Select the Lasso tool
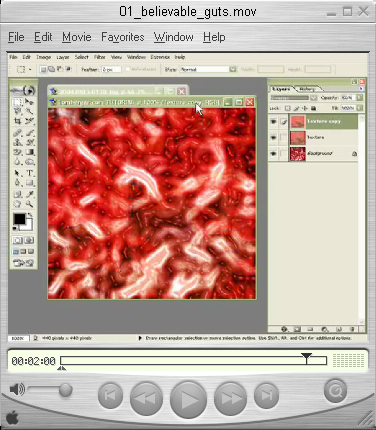Image resolution: width=376 pixels, height=430 pixels. (x=18, y=112)
